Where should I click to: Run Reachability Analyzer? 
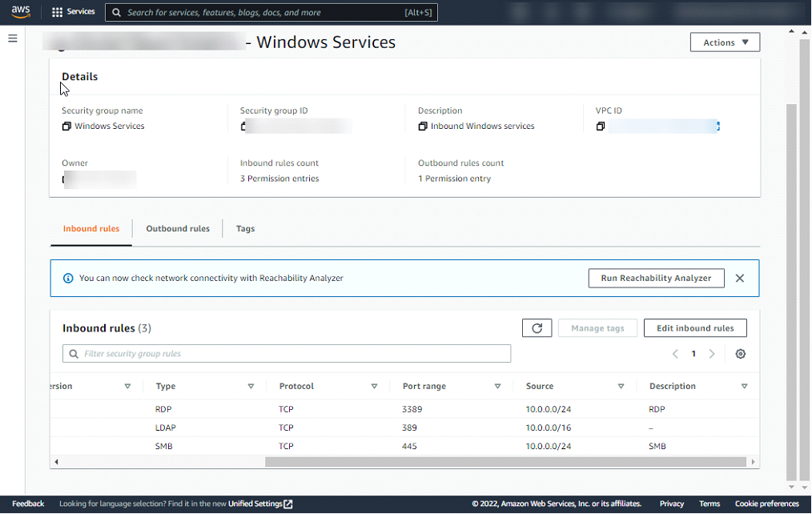point(656,279)
